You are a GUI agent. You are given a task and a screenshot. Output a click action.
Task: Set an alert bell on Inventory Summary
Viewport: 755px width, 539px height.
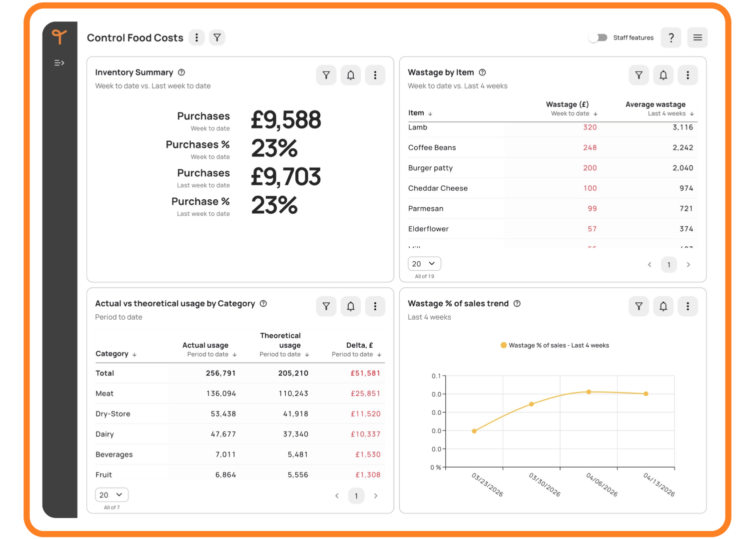click(351, 75)
